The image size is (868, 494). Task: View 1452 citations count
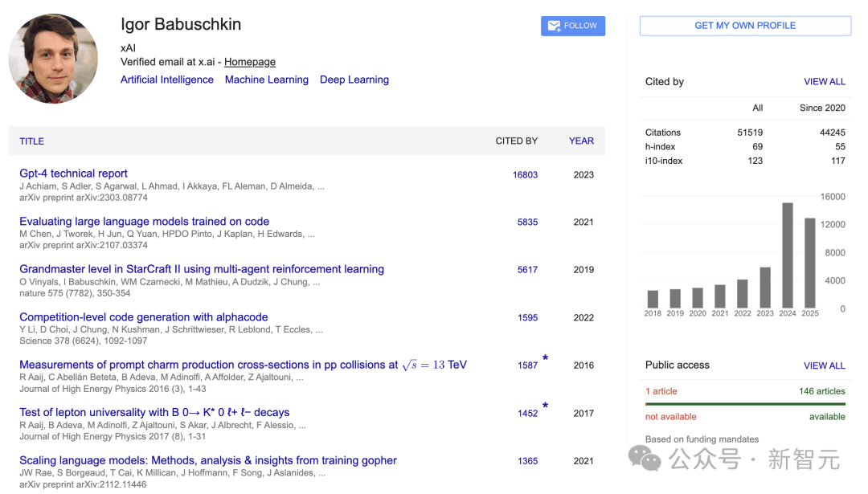(527, 413)
